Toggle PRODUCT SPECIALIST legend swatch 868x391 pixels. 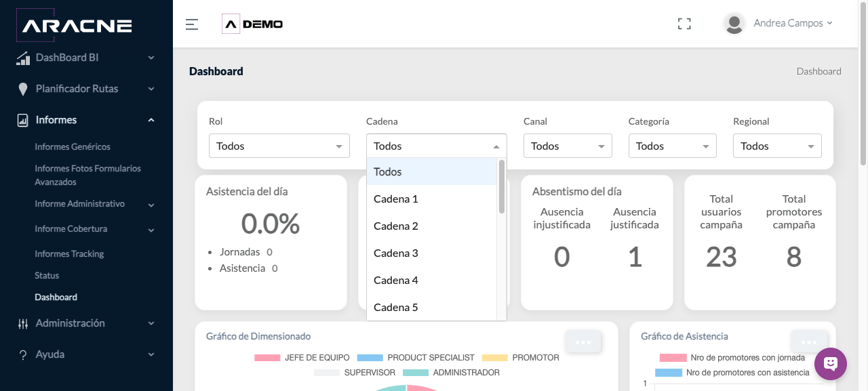coord(370,358)
